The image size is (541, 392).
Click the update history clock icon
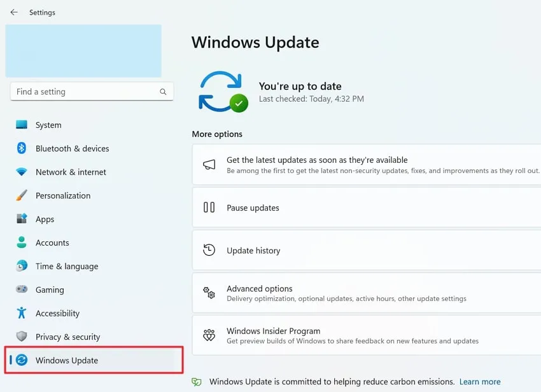[209, 250]
